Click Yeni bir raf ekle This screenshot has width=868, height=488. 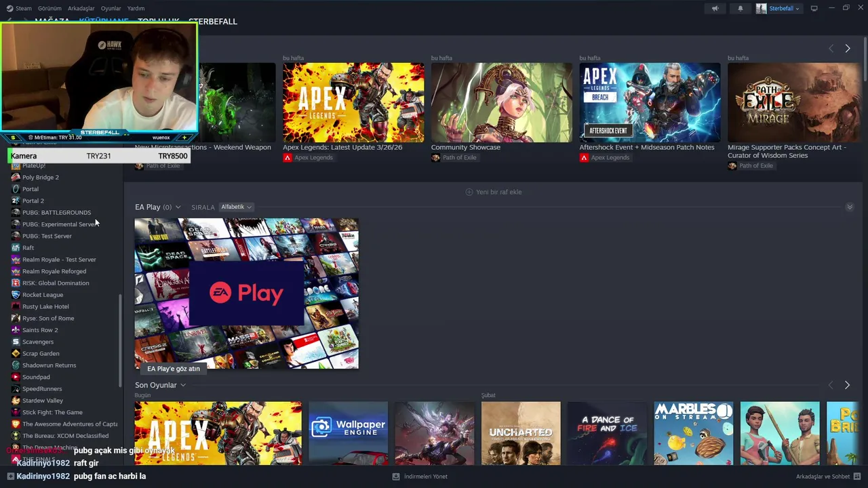coord(498,192)
